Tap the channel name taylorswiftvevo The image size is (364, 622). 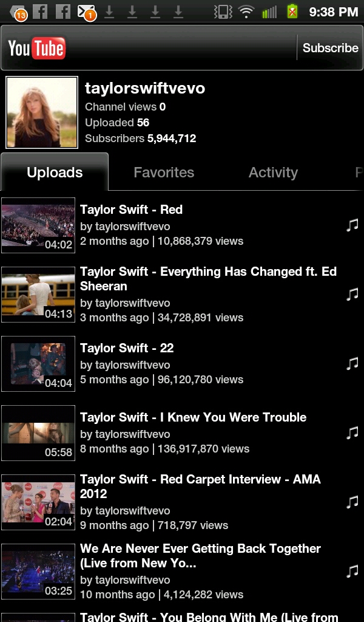coord(145,88)
